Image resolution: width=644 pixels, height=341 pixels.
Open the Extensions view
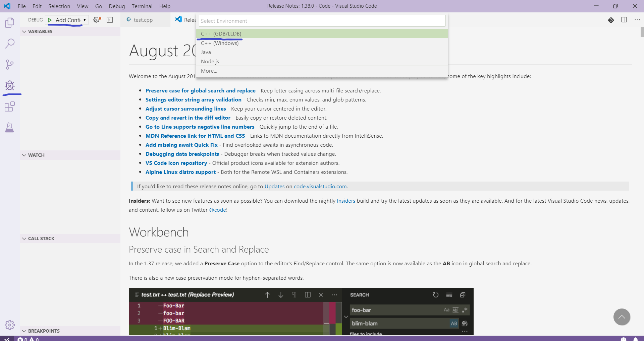coord(10,107)
